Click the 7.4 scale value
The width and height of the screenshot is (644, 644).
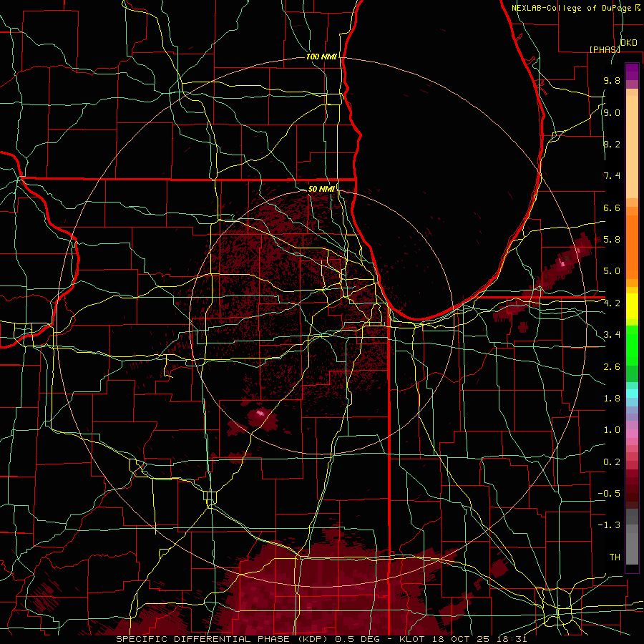click(612, 176)
